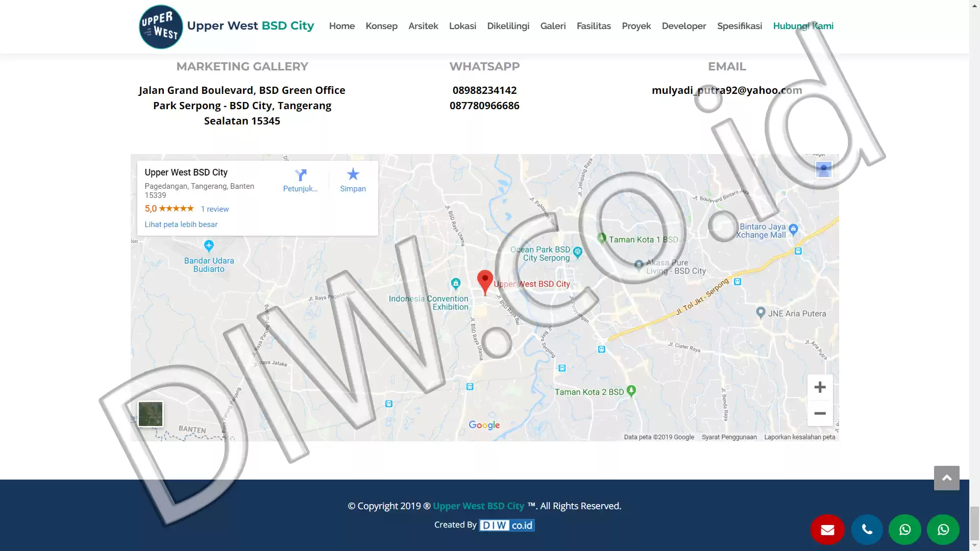Switch map to satellite view thumbnail
980x551 pixels.
pos(151,414)
